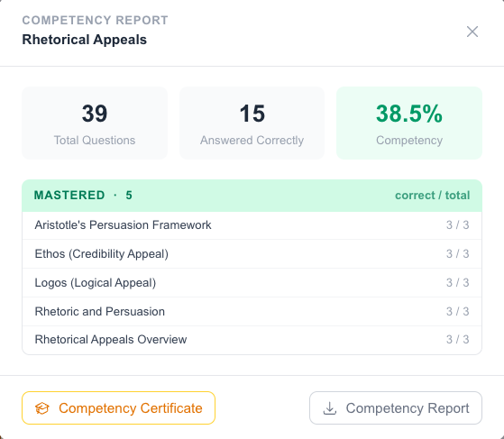Click the 38.5% Competency card

pos(409,123)
